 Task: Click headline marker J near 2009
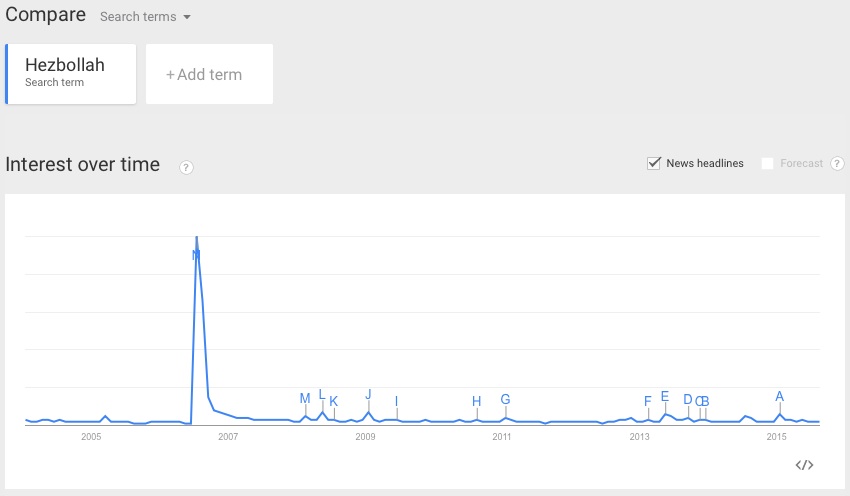tap(368, 395)
